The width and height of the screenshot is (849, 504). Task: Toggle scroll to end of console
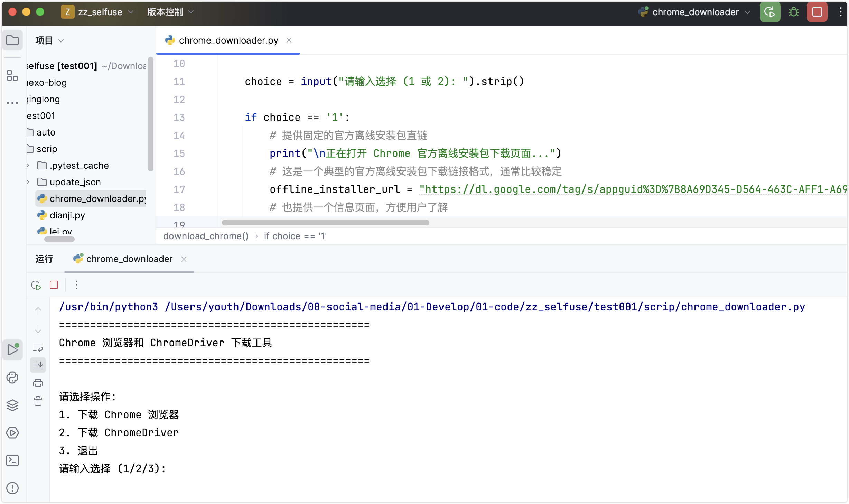[x=38, y=365]
